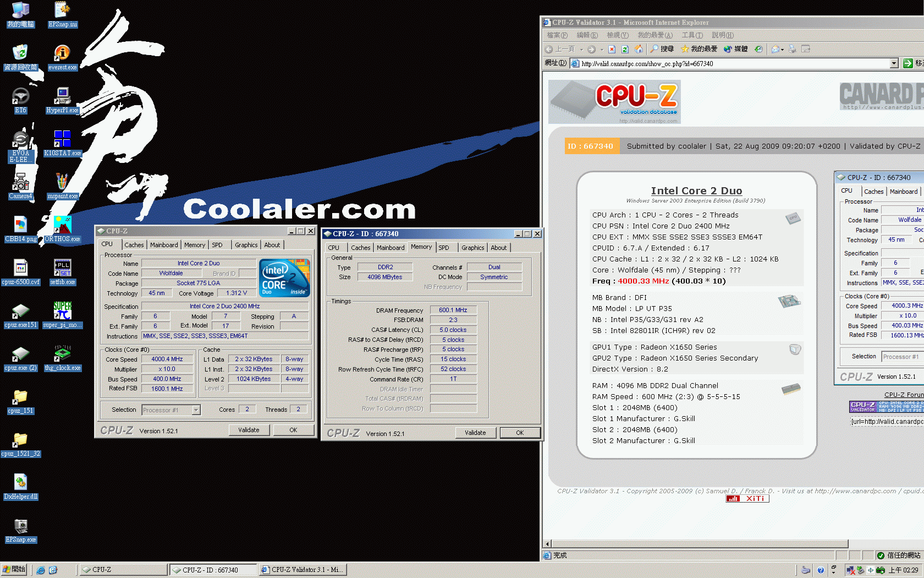
Task: Open the Forward button history dropdown arrow
Action: click(602, 49)
